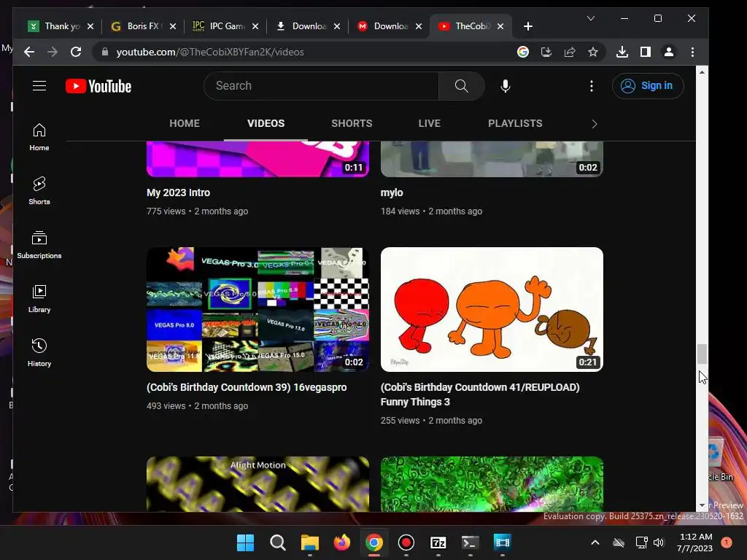This screenshot has height=560, width=747.
Task: Open taskbar Search
Action: coord(277,542)
